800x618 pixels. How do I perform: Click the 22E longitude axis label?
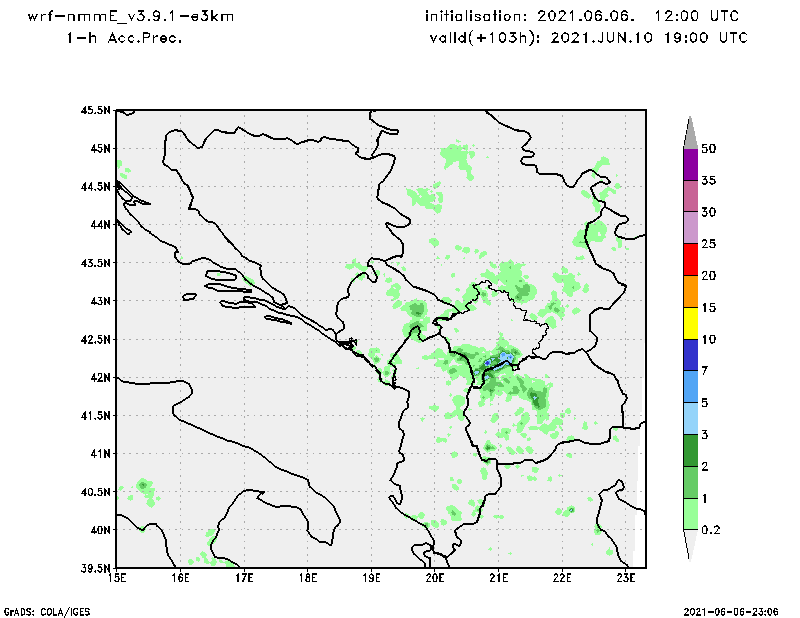coord(562,578)
